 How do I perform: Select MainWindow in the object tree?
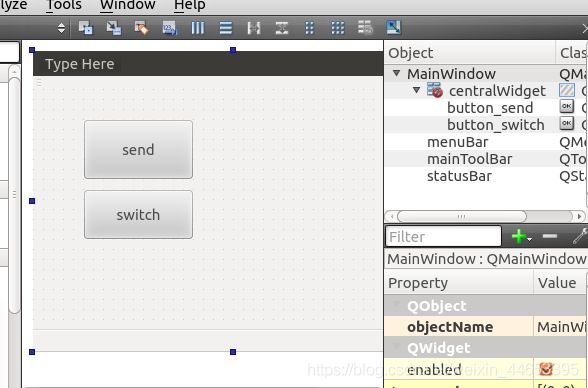pos(452,74)
